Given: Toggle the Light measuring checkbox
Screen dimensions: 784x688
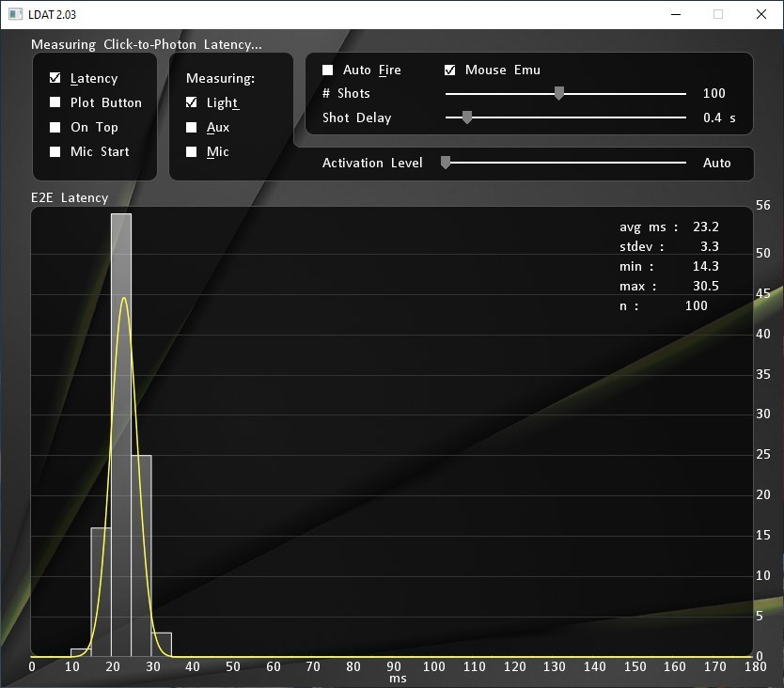Looking at the screenshot, I should click(192, 102).
